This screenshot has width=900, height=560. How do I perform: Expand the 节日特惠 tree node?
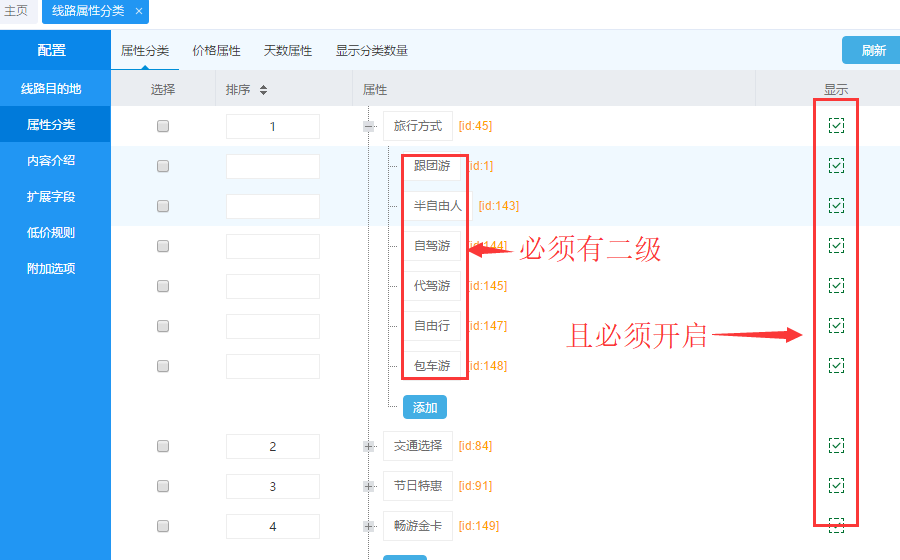[x=369, y=487]
